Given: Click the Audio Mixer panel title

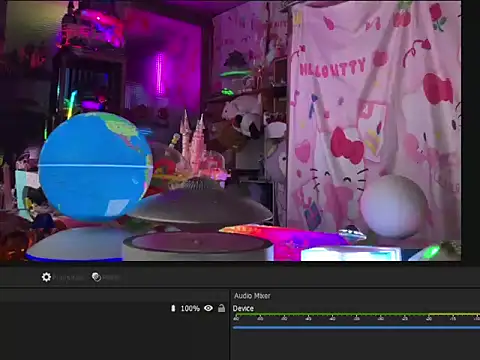Looking at the screenshot, I should pos(252,296).
